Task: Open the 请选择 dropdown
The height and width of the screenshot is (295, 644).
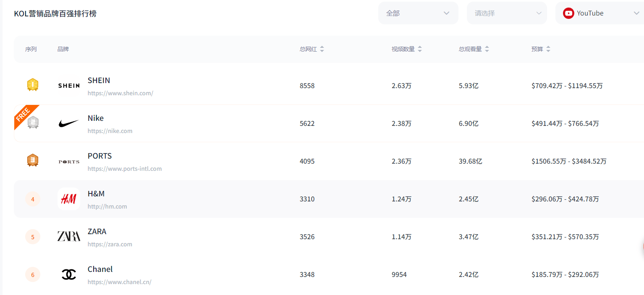Action: pyautogui.click(x=507, y=13)
